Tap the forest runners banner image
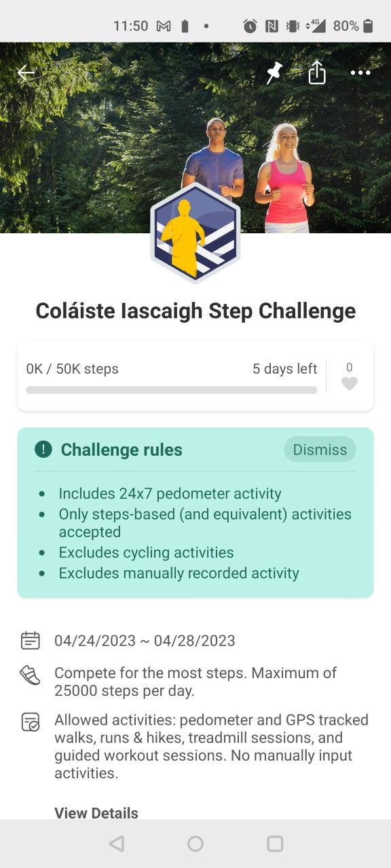This screenshot has width=391, height=868. (x=195, y=138)
